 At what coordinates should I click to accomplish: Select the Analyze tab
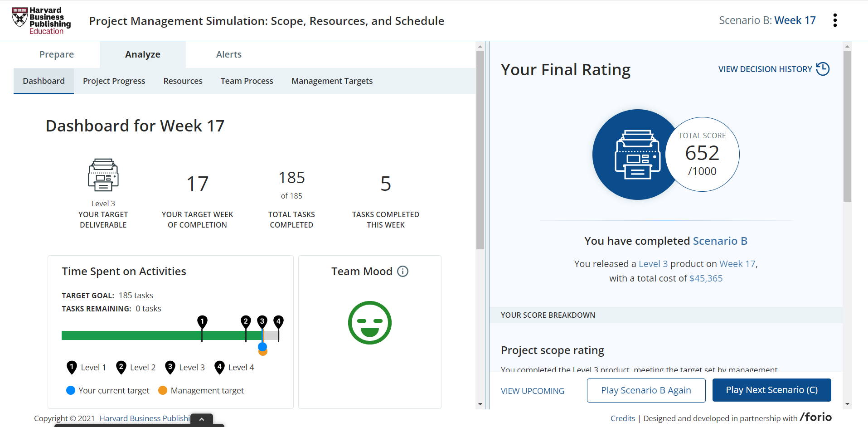pyautogui.click(x=143, y=54)
